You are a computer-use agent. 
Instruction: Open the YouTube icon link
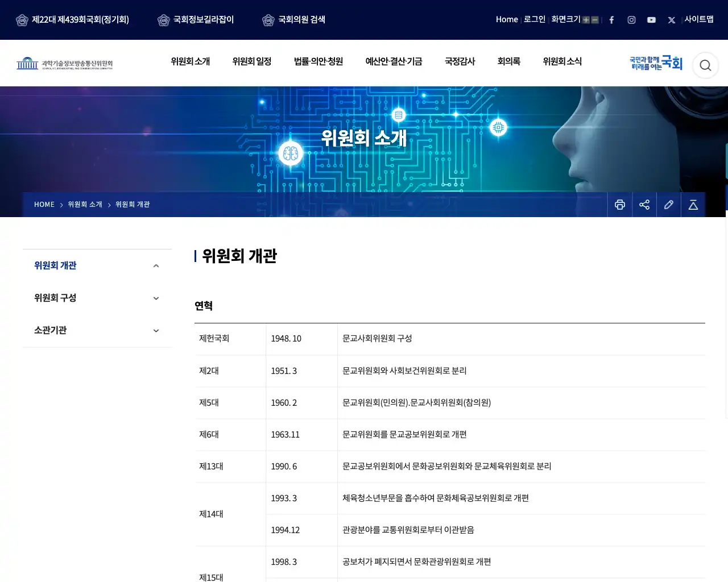(x=651, y=20)
